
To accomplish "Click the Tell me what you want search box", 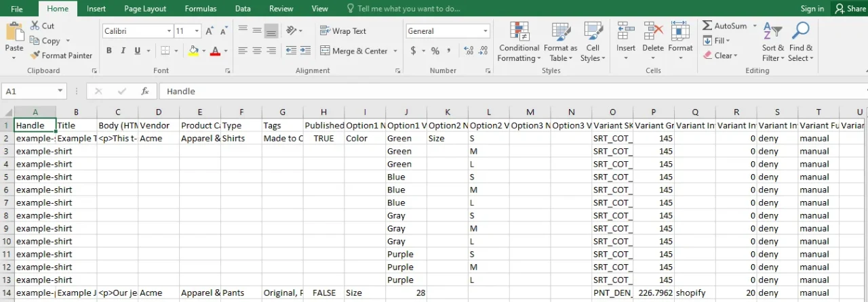I will coord(403,9).
